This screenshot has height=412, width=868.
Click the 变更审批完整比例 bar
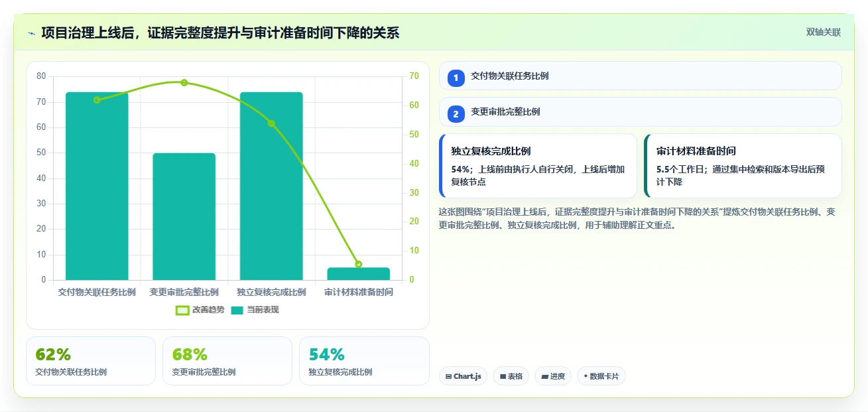(184, 216)
